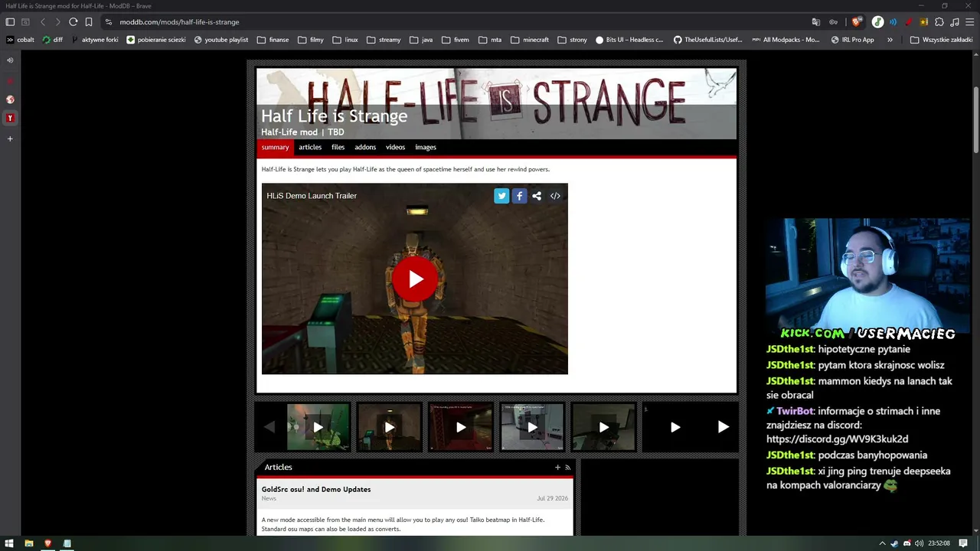Open the cobalt bookmark
This screenshot has height=551, width=980.
(20, 40)
